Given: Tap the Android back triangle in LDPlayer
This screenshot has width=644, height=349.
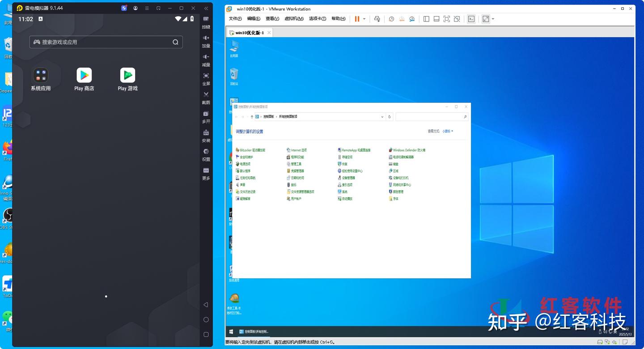Looking at the screenshot, I should 206,305.
